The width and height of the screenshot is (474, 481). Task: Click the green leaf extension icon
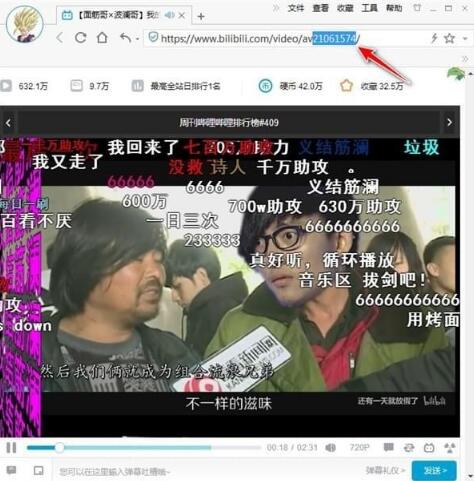click(456, 73)
